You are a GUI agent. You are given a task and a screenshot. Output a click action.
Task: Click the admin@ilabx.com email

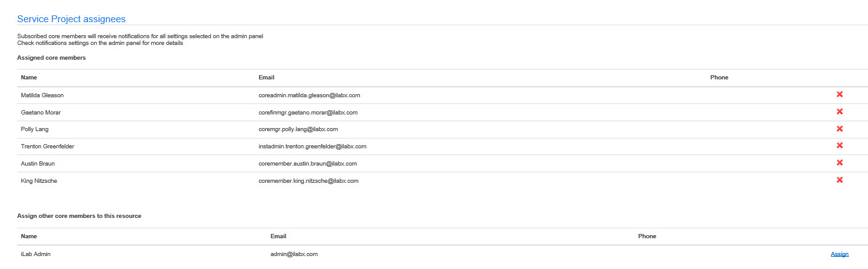(x=294, y=254)
